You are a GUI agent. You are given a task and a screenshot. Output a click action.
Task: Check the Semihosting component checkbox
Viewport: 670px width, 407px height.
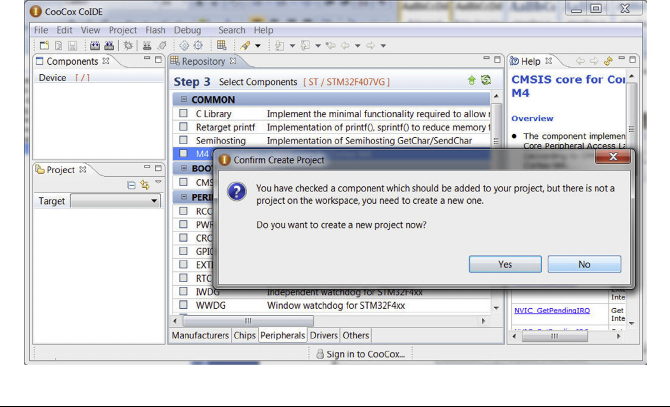183,140
